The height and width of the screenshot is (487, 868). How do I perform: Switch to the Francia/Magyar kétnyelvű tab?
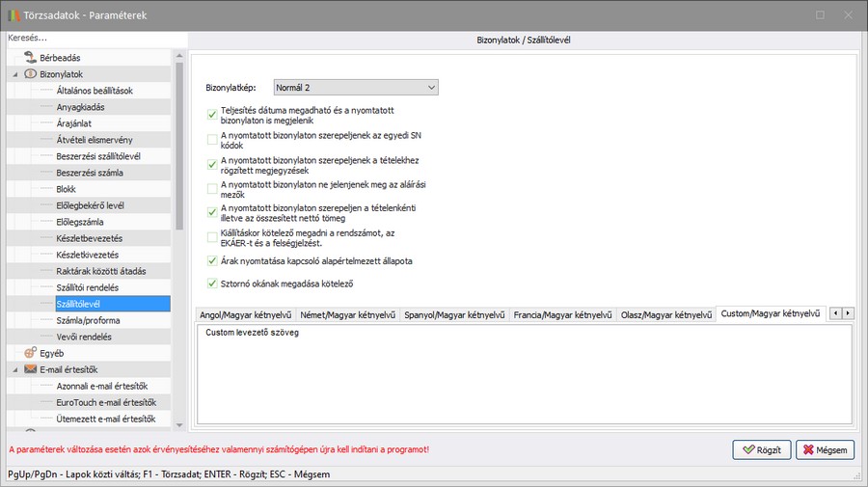point(563,315)
